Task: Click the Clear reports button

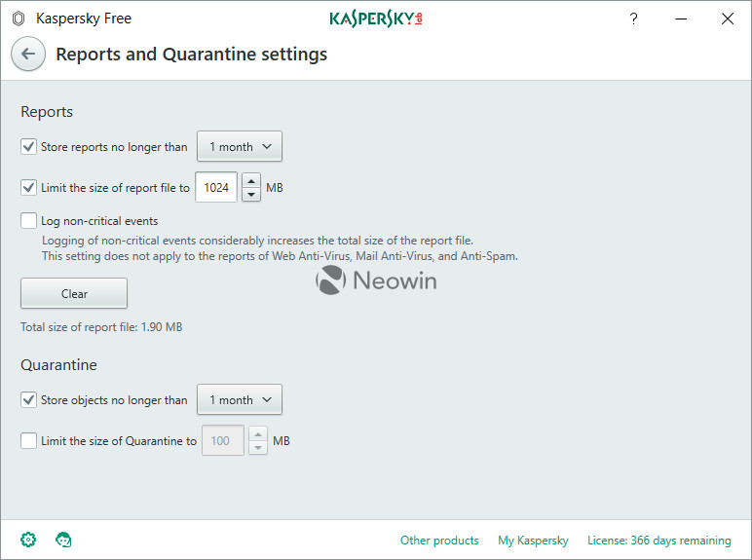Action: (x=74, y=293)
